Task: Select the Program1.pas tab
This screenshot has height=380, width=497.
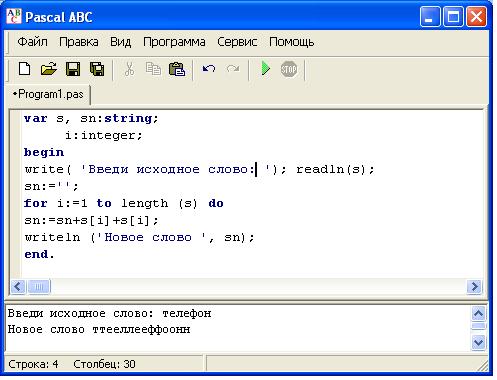Action: [48, 94]
